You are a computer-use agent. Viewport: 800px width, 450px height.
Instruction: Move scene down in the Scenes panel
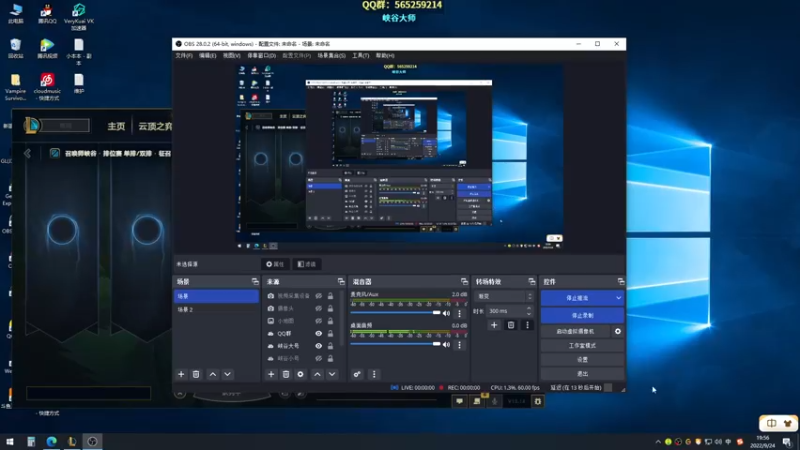click(228, 374)
